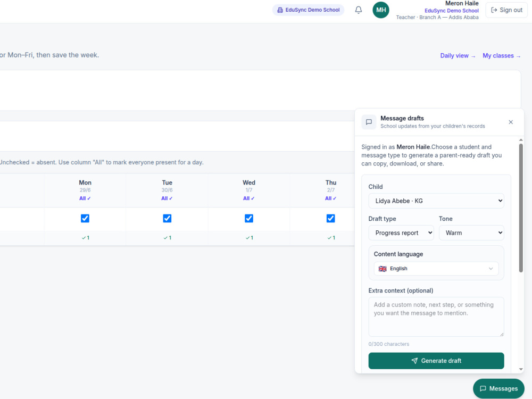Image resolution: width=532 pixels, height=399 pixels.
Task: Click the Extra context text area
Action: pyautogui.click(x=436, y=317)
